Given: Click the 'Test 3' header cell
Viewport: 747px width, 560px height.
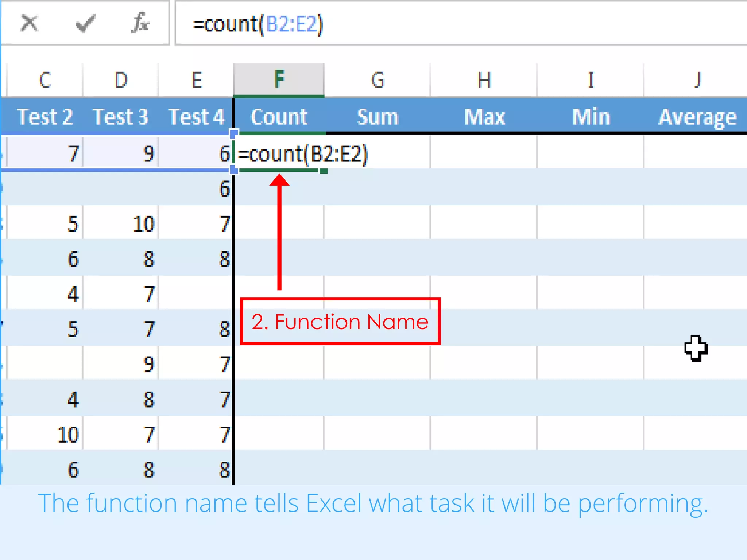Looking at the screenshot, I should [121, 117].
